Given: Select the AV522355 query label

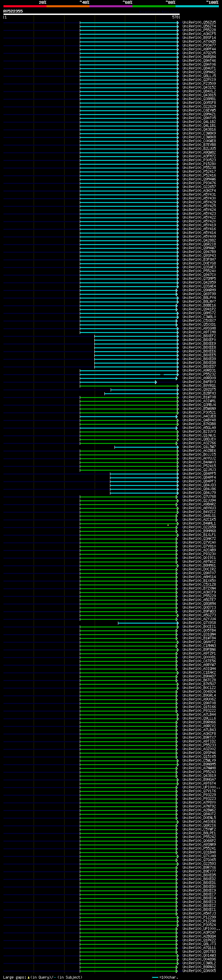Looking at the screenshot, I should coord(13,11).
